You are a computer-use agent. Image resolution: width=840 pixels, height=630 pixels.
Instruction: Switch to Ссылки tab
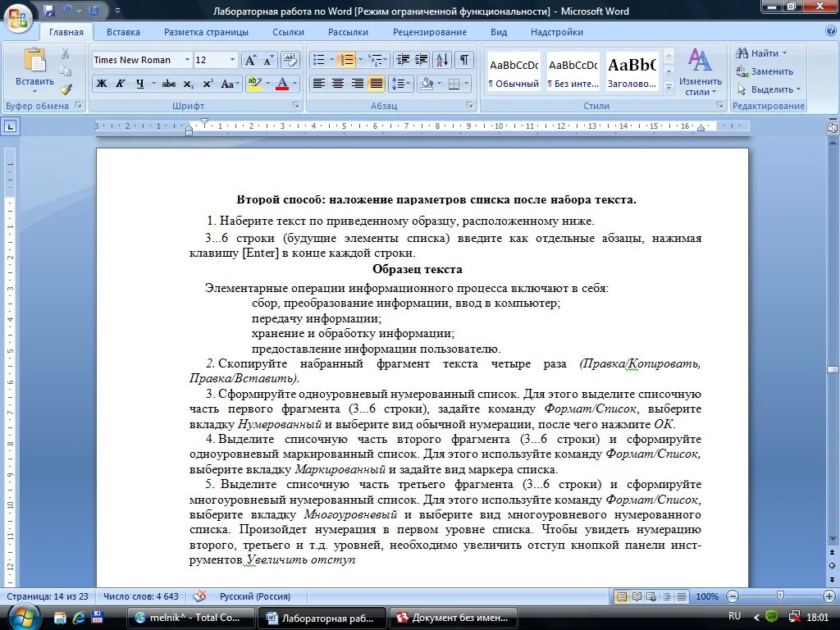coord(288,32)
